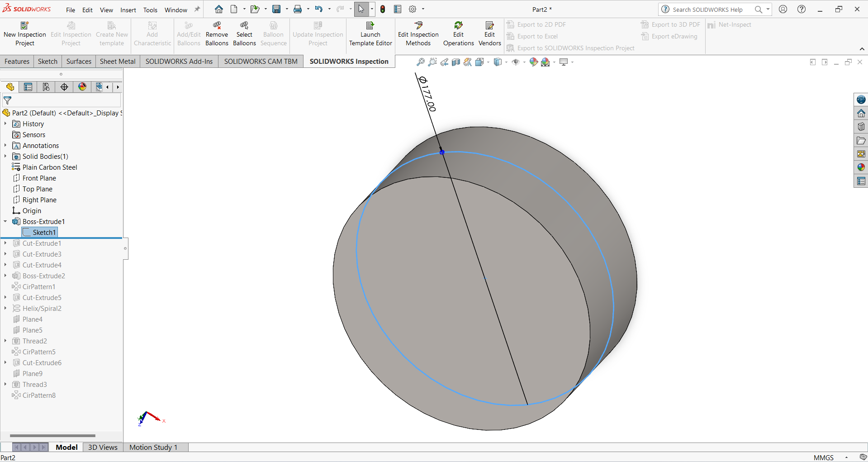Select the Zoom to Fit tool
868x462 pixels.
coord(421,62)
